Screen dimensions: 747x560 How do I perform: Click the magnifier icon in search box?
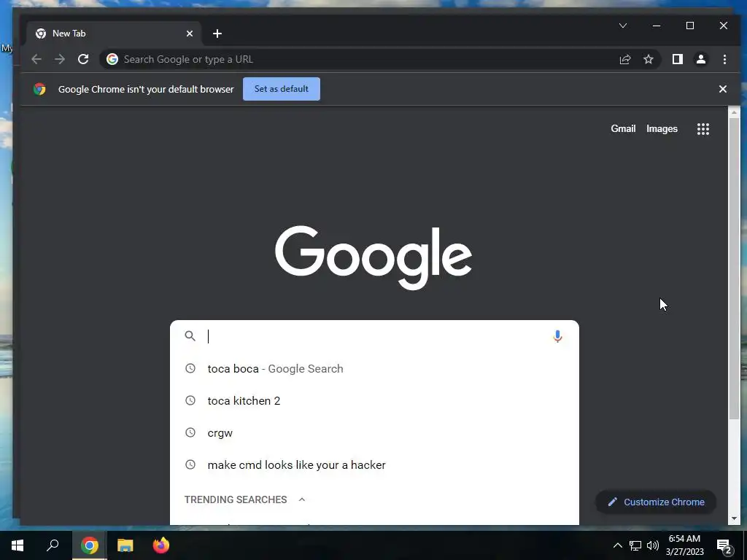click(x=190, y=335)
